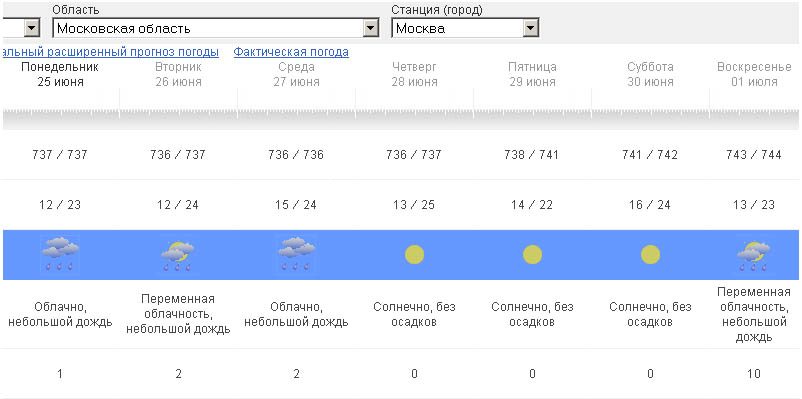Click Monday's cloudy light rain icon
The image size is (802, 399).
pyautogui.click(x=60, y=254)
